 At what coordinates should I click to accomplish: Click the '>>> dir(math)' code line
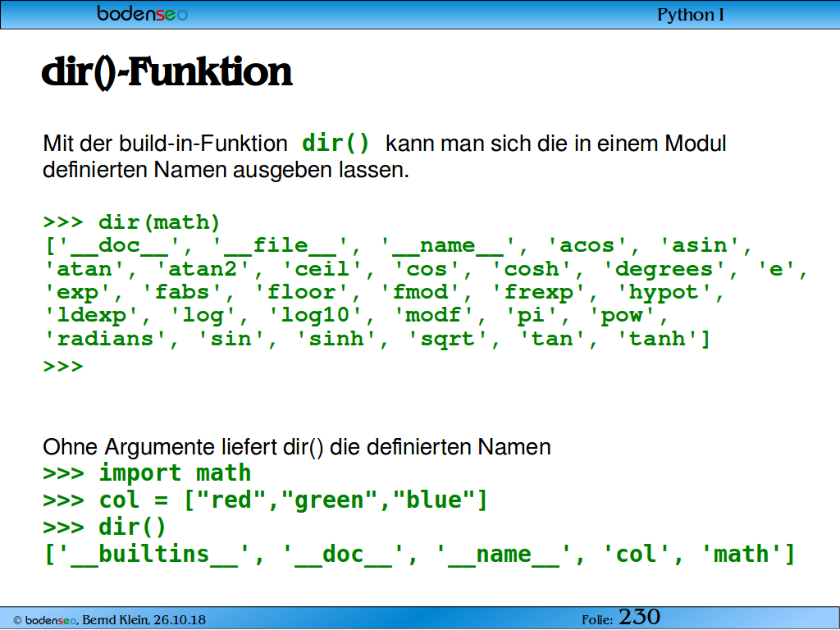132,221
